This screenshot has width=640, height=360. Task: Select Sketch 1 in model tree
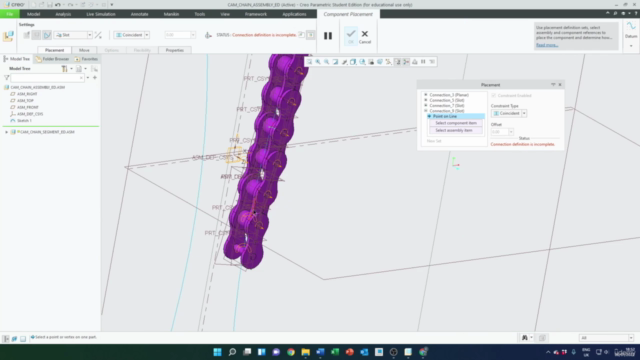coord(24,121)
